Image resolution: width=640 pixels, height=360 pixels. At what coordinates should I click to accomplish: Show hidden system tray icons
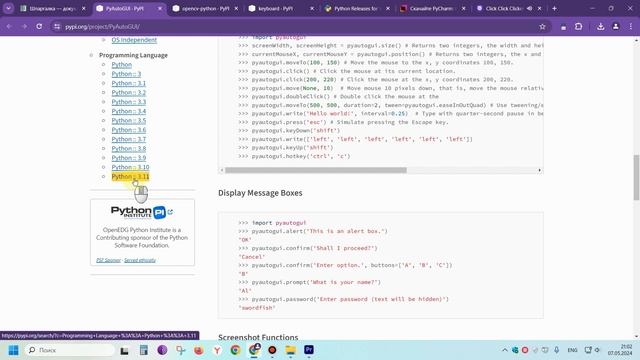coord(505,350)
